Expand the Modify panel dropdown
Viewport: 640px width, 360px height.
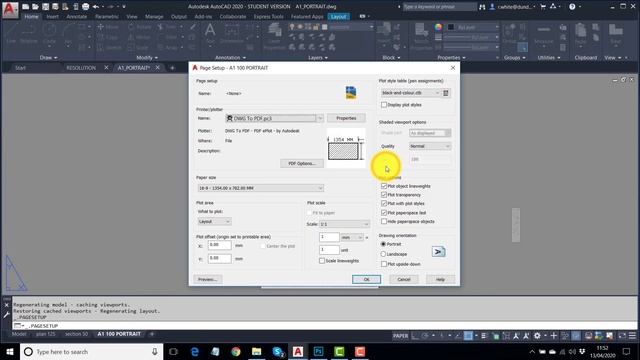coord(147,58)
